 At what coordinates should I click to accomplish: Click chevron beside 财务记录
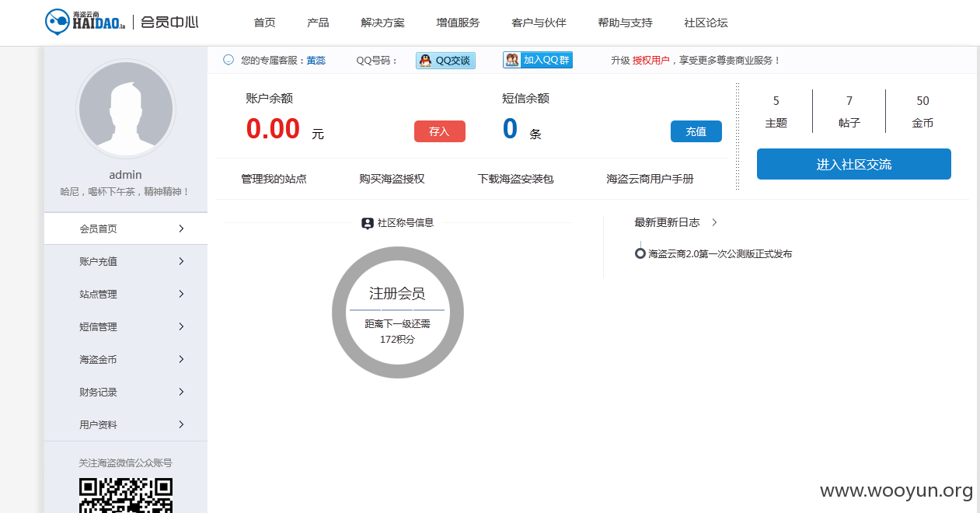pyautogui.click(x=181, y=392)
